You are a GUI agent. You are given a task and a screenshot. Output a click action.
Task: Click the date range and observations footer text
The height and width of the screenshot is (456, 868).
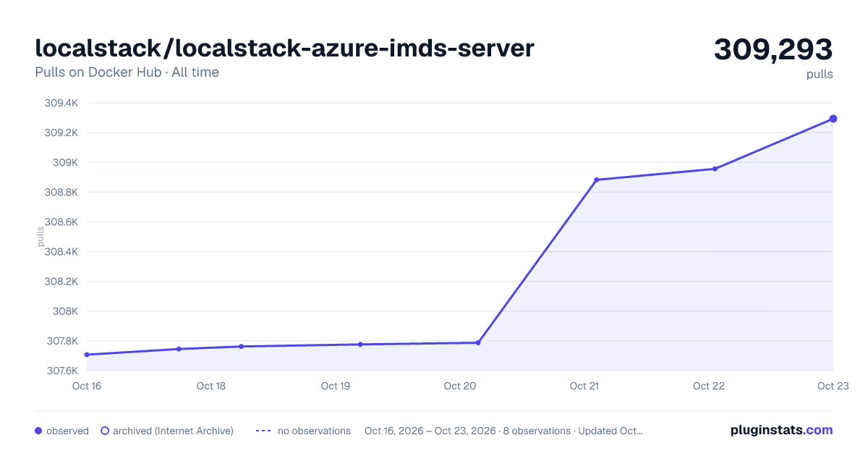503,431
